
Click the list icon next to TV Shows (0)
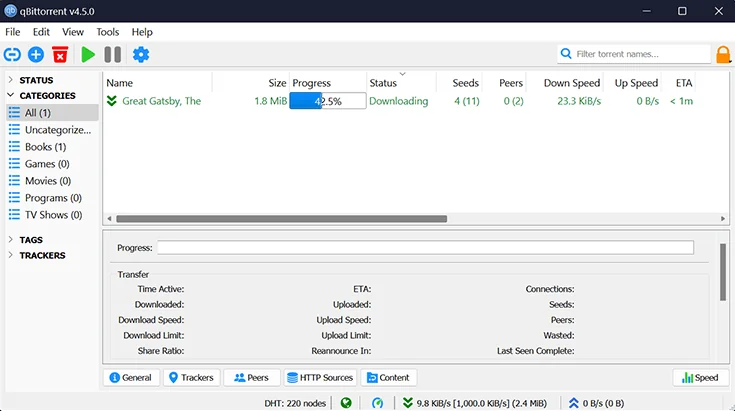pos(15,215)
